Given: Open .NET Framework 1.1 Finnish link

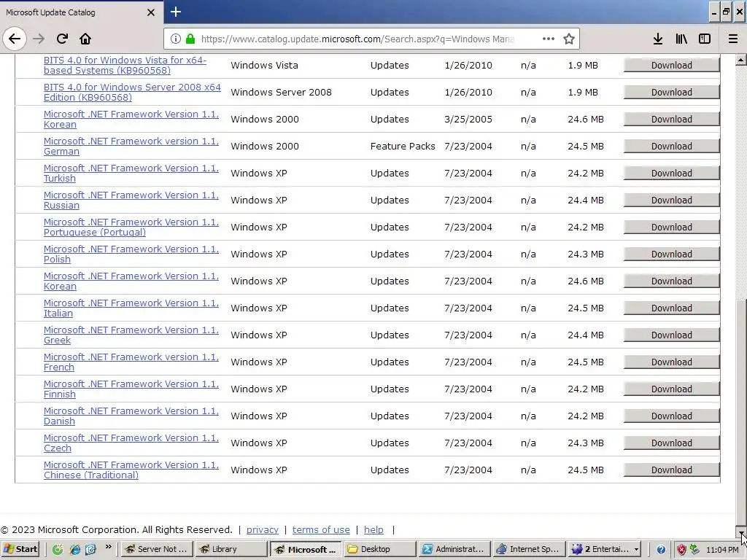Looking at the screenshot, I should 131,389.
